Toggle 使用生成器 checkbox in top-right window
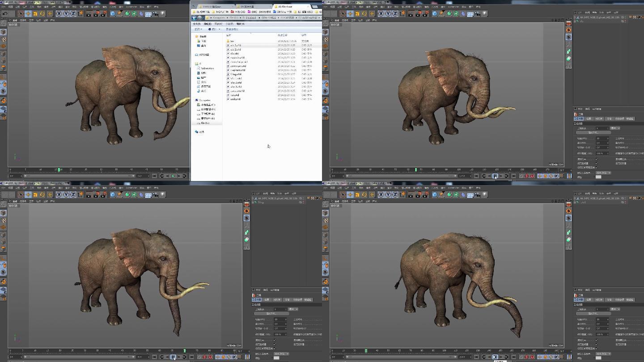Screen dimensions: 644x362 point(597,163)
